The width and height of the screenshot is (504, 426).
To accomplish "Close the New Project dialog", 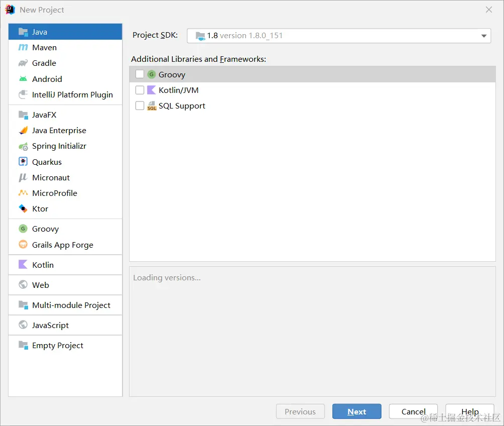I will [x=489, y=10].
